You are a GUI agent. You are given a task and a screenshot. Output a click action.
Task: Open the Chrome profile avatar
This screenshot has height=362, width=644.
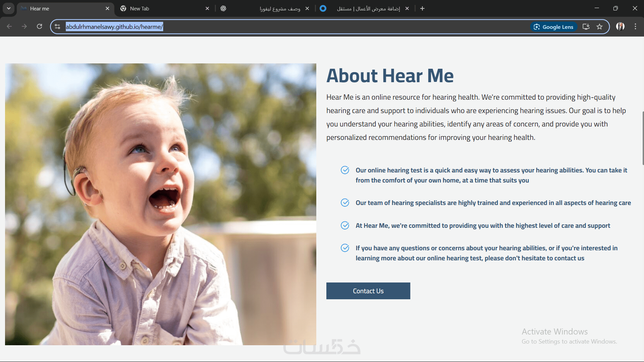coord(620,27)
